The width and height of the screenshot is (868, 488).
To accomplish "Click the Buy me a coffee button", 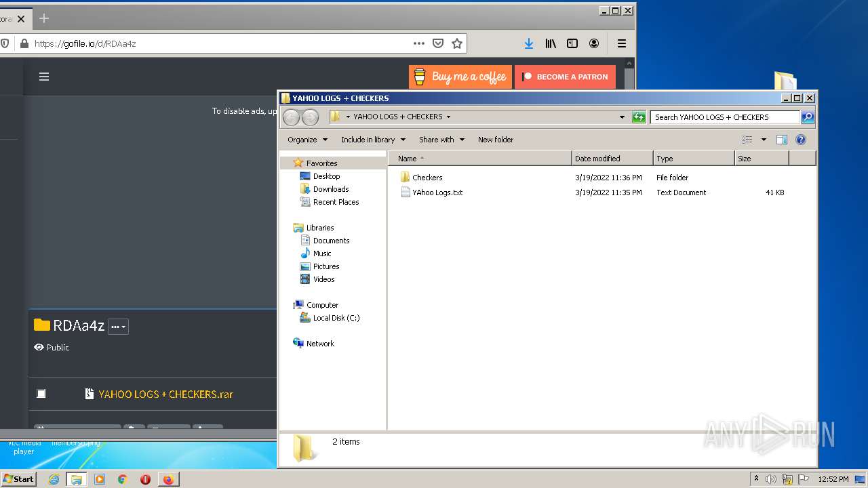I will [460, 77].
